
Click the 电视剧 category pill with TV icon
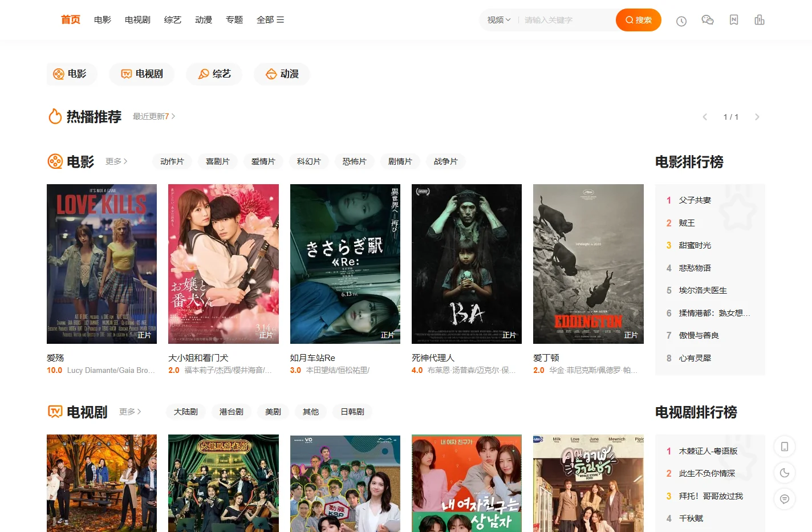[x=142, y=74]
